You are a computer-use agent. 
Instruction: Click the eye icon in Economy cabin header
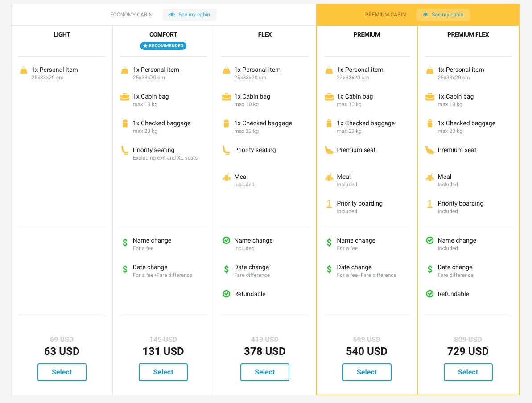[x=172, y=15]
